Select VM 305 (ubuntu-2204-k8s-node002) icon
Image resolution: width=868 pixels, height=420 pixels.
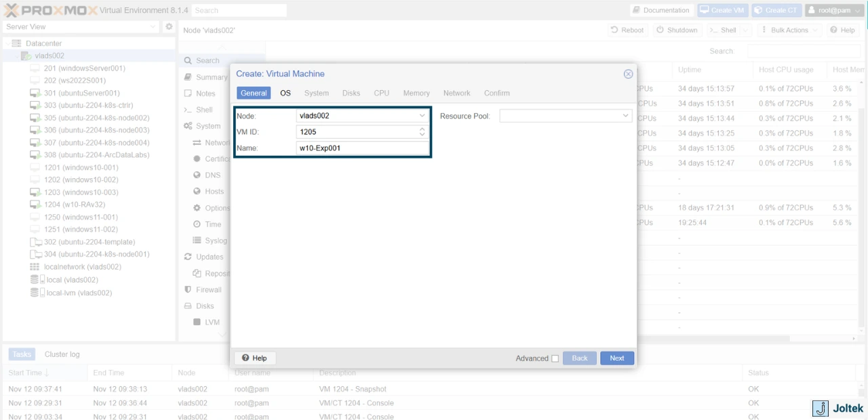[x=35, y=118]
